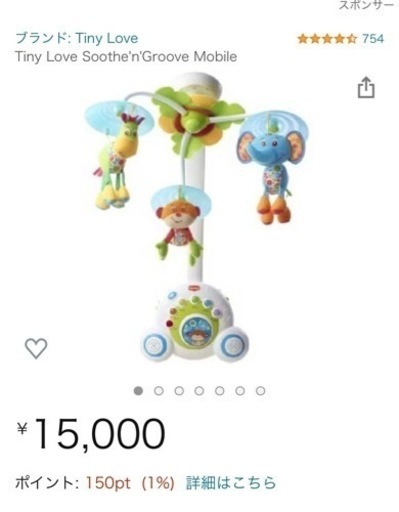Select the first image pagination dot

138,391
